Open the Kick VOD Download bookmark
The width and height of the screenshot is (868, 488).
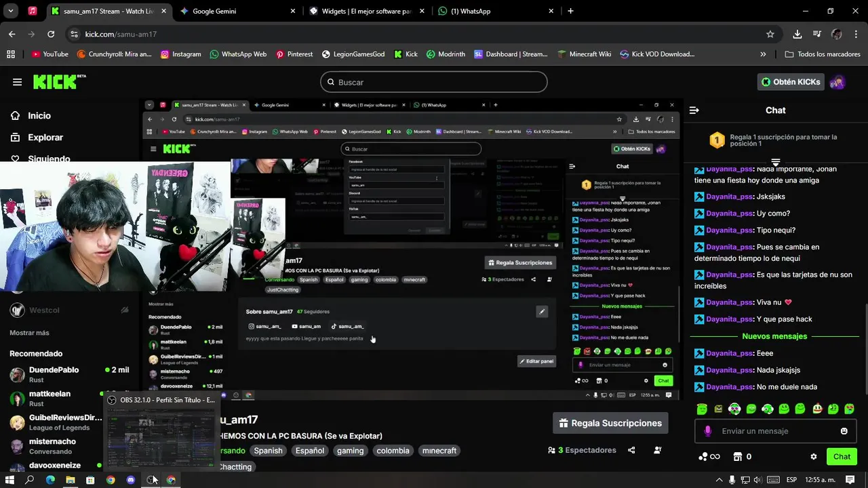pos(657,54)
